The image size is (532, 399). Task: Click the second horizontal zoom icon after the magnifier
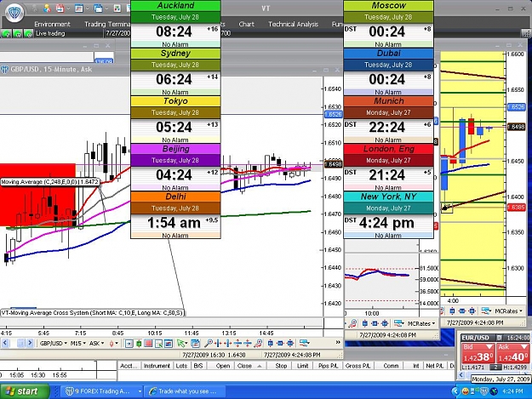click(227, 344)
